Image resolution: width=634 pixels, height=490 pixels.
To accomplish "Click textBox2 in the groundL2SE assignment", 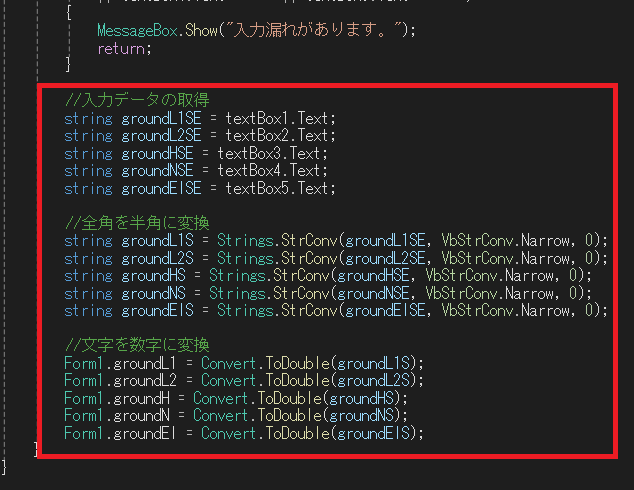I will click(x=260, y=136).
